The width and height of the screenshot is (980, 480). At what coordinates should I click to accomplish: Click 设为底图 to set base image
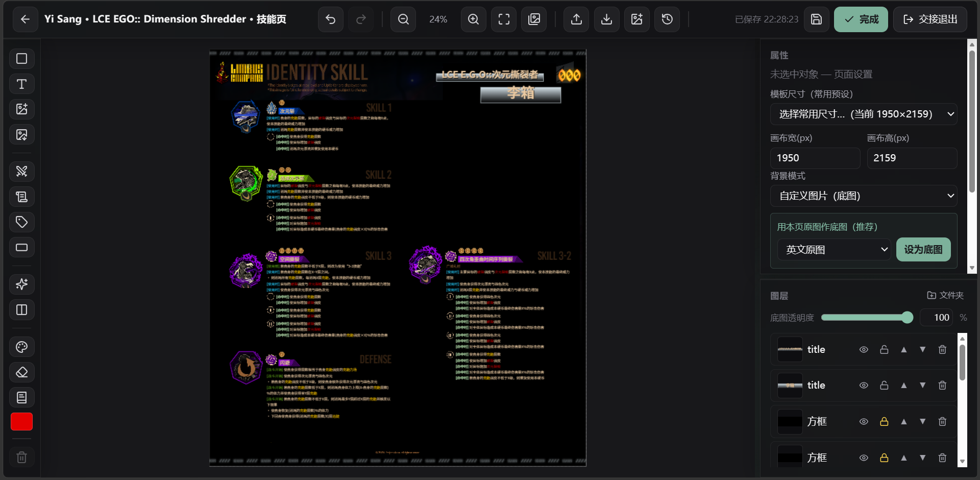(x=923, y=250)
